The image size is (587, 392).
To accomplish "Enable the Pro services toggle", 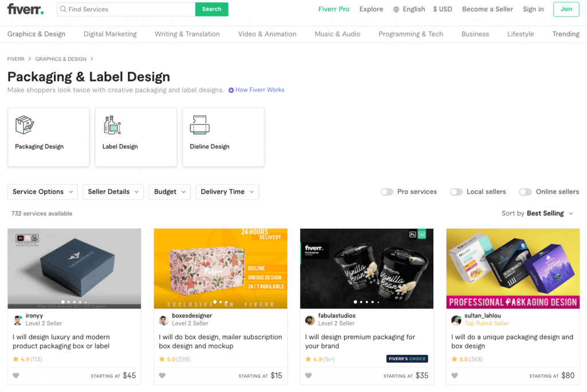I will tap(387, 191).
